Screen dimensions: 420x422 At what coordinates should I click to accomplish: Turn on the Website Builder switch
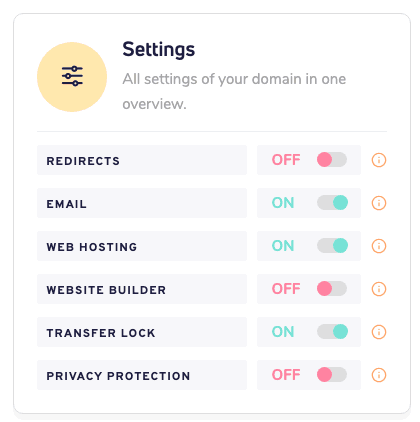click(332, 289)
